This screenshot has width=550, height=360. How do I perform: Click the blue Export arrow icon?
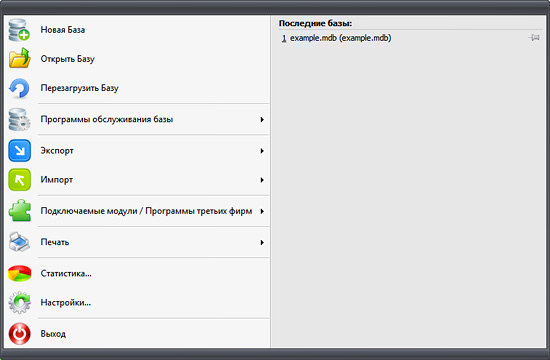pyautogui.click(x=20, y=151)
